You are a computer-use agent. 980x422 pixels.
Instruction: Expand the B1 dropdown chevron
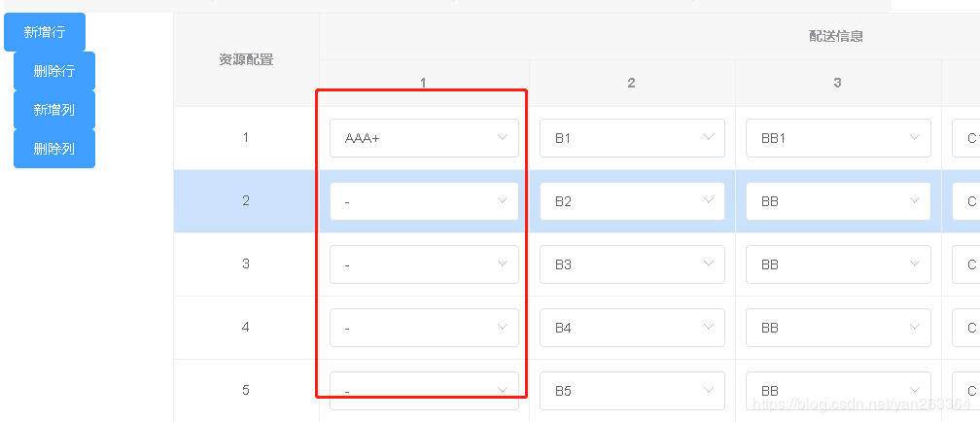[709, 138]
